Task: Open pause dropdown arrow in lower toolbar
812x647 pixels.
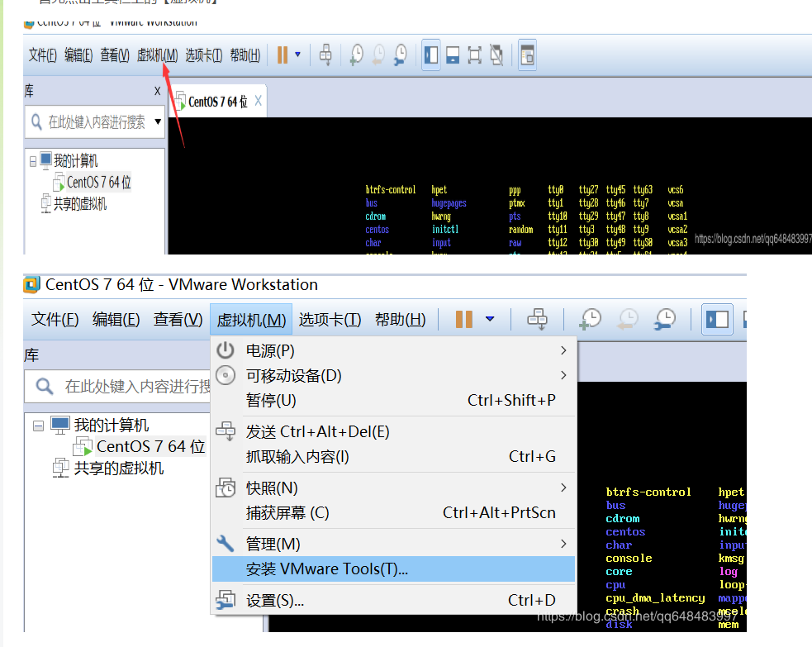Action: click(x=489, y=319)
